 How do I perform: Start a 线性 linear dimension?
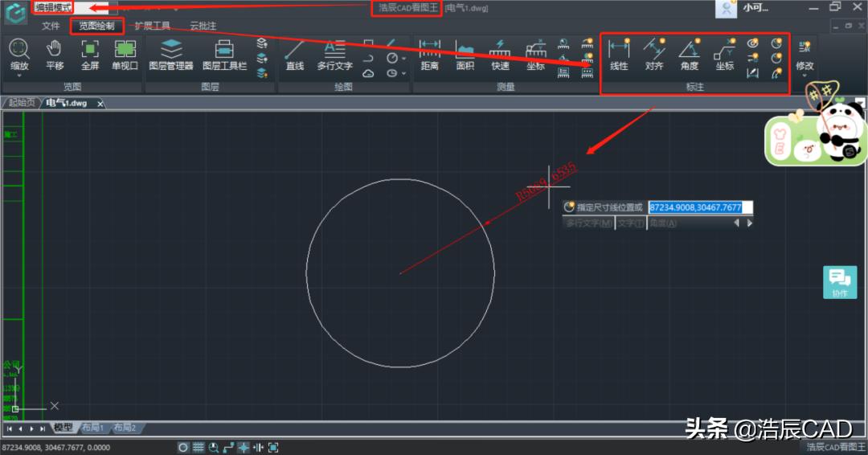click(619, 54)
